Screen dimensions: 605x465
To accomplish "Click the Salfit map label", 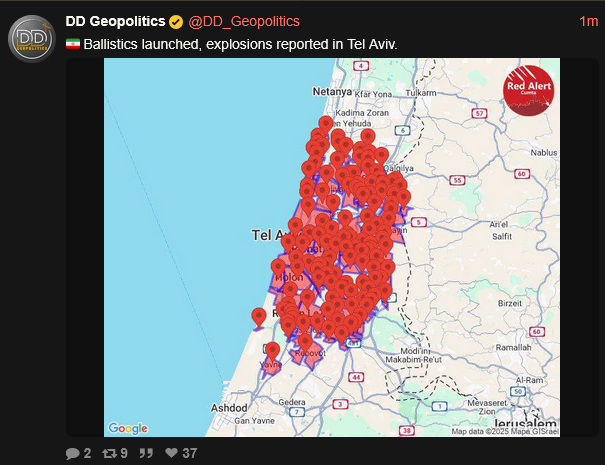I will (x=502, y=237).
